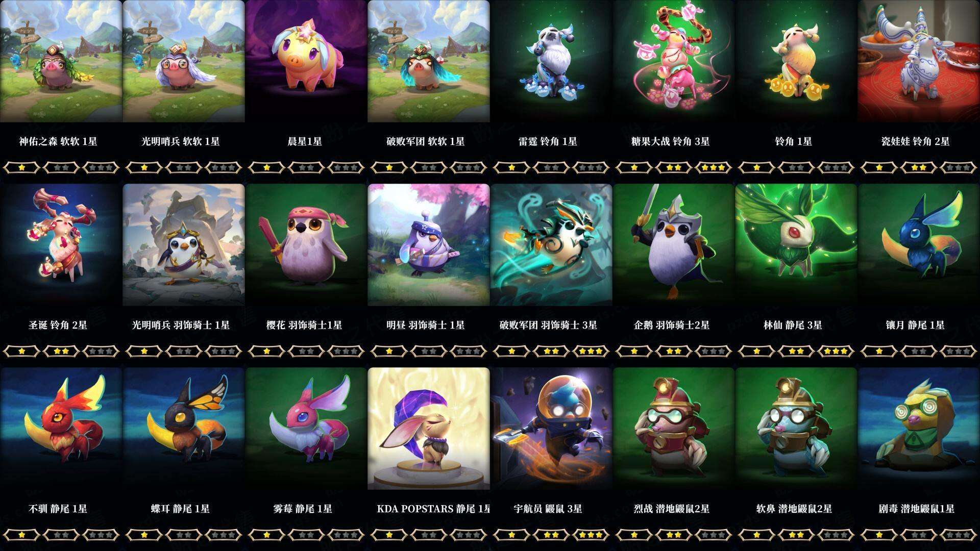Viewport: 980px width, 551px height.
Task: Select the 镶月 静尾 blue creature portrait
Action: pos(919,245)
